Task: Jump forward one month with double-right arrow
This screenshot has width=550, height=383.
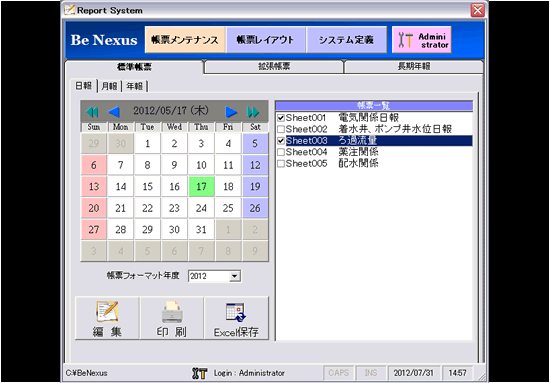Action: tap(253, 112)
